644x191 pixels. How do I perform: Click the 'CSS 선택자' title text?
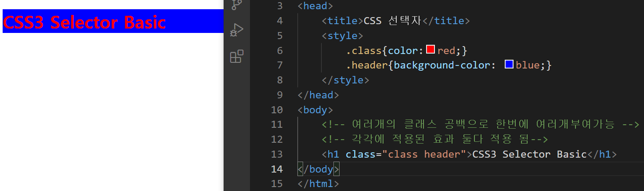pos(393,21)
